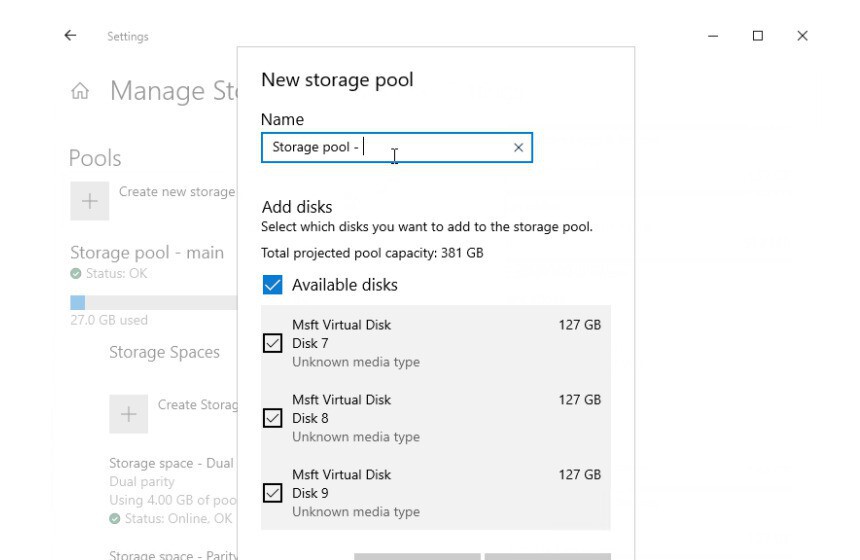Open the Storage space - Parity item
Screen dimensions: 860x560
point(172,554)
